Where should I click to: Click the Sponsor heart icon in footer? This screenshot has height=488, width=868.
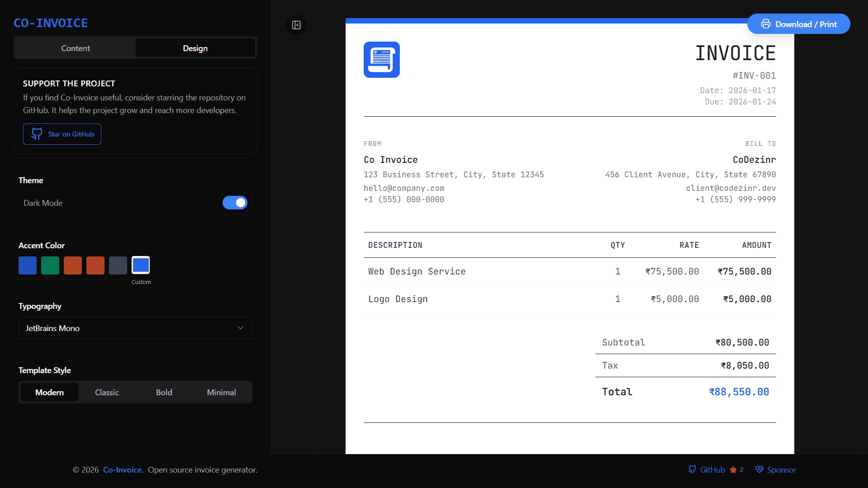(760, 469)
